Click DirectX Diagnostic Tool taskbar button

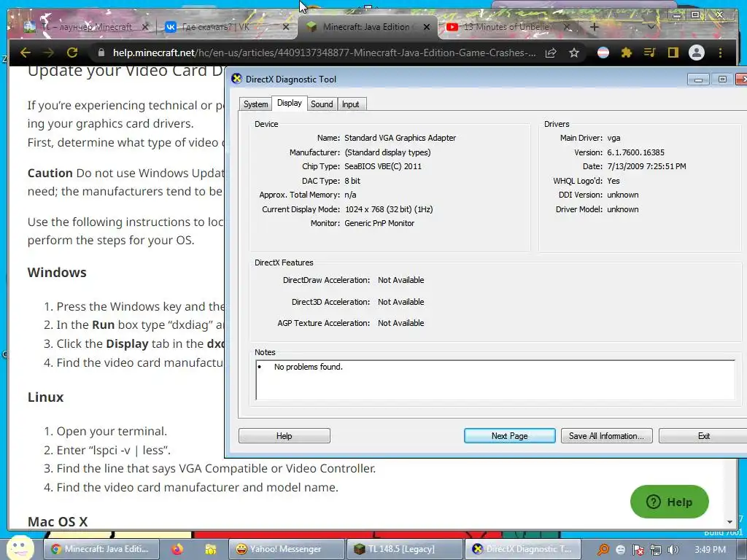coord(524,549)
